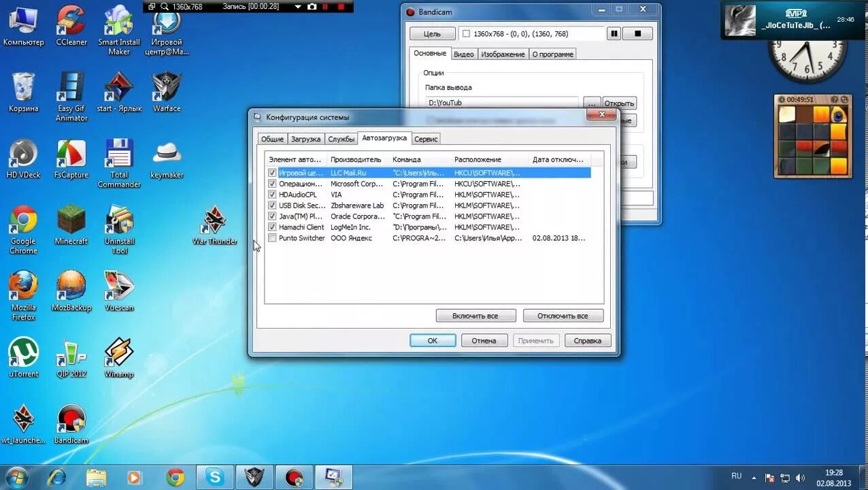Select the MozBackup desktop icon
868x490 pixels.
pyautogui.click(x=71, y=291)
